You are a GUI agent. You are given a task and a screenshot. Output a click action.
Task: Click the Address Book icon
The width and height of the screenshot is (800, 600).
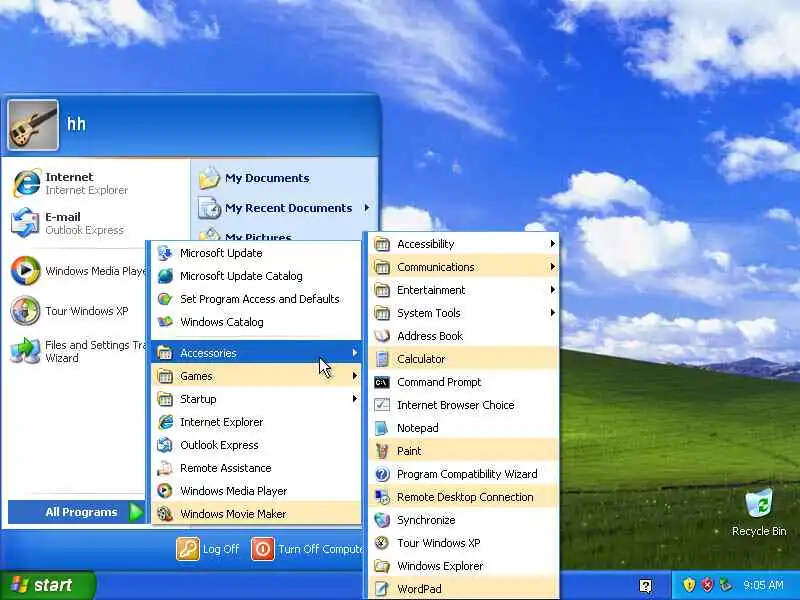click(382, 336)
